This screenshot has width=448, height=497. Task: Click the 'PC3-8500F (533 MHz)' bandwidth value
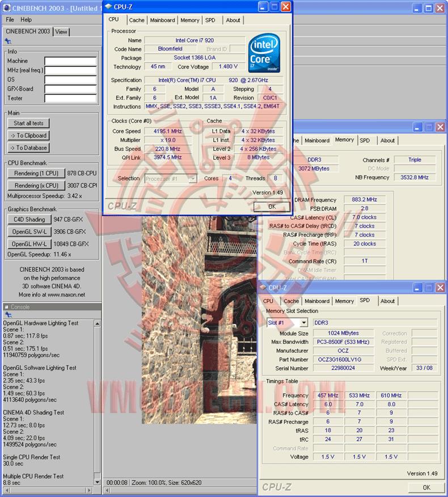[343, 342]
